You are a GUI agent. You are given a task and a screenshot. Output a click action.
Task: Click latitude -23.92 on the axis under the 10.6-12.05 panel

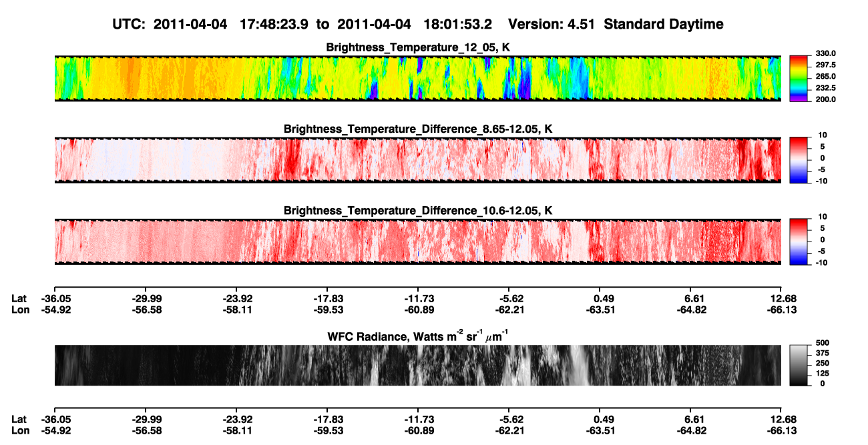[237, 298]
